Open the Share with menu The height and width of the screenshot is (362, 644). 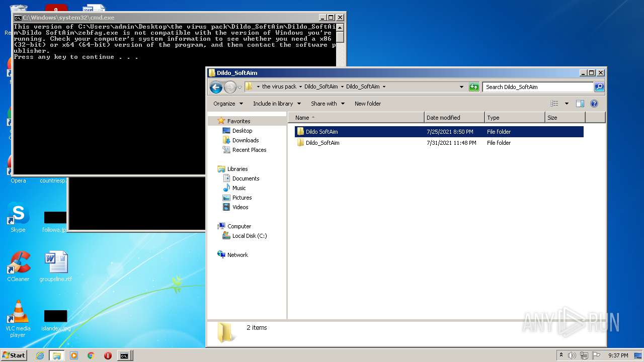click(328, 104)
